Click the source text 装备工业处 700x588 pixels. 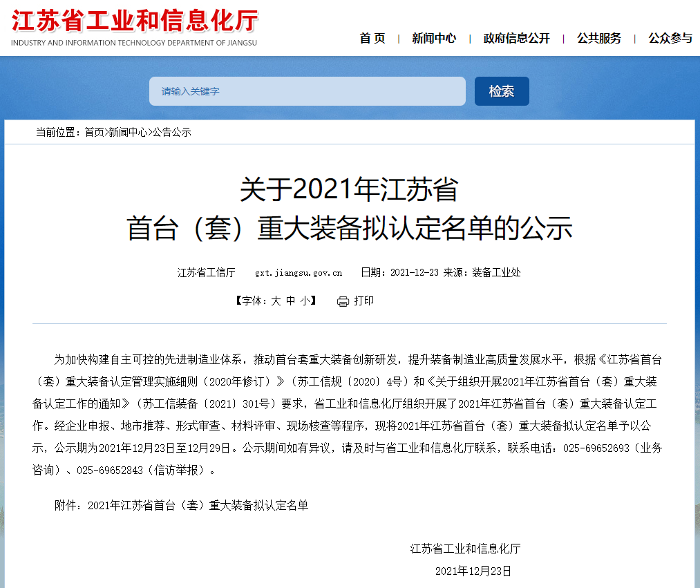496,273
